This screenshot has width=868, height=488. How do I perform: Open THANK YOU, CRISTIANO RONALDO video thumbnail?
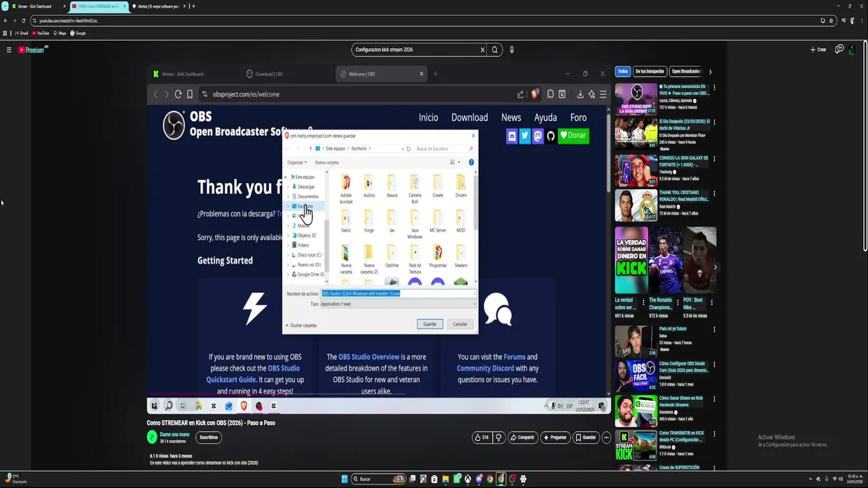(x=636, y=205)
